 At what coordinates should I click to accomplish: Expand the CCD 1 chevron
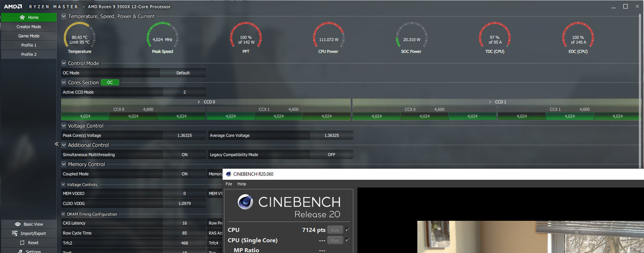coord(490,102)
